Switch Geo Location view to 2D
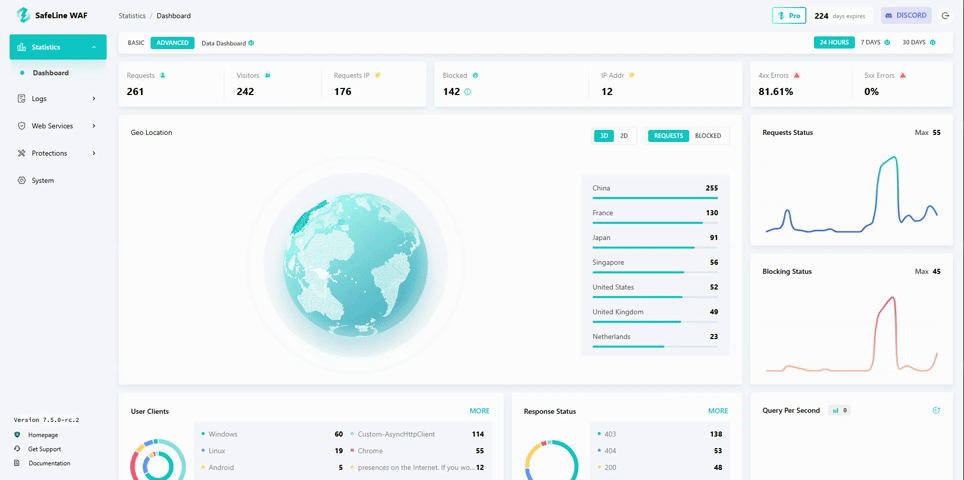The height and width of the screenshot is (480, 964). (x=624, y=136)
